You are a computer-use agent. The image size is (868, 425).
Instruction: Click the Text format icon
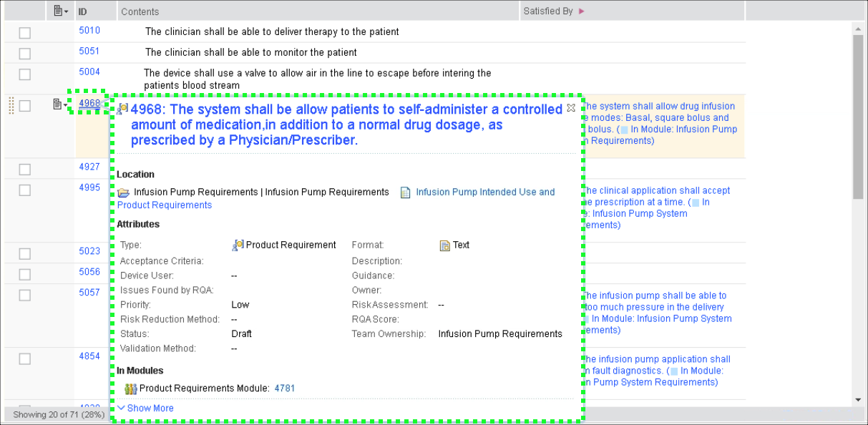coord(444,245)
